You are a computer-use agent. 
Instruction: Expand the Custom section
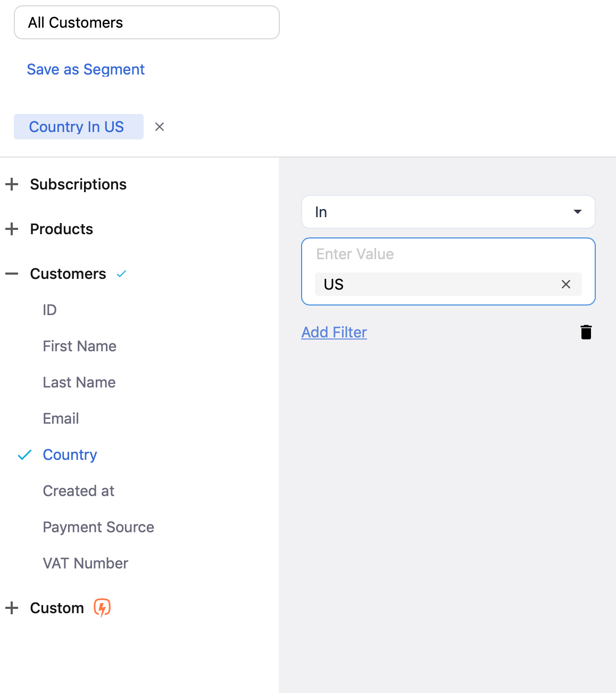[12, 608]
